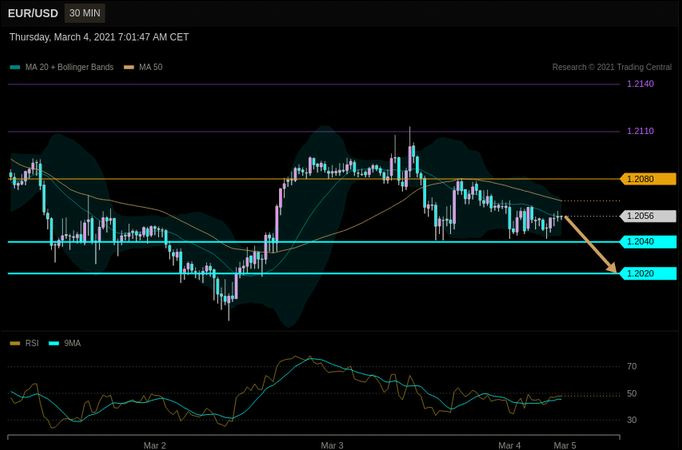Toggle the 9MA legend label
This screenshot has width=682, height=450.
(72, 343)
